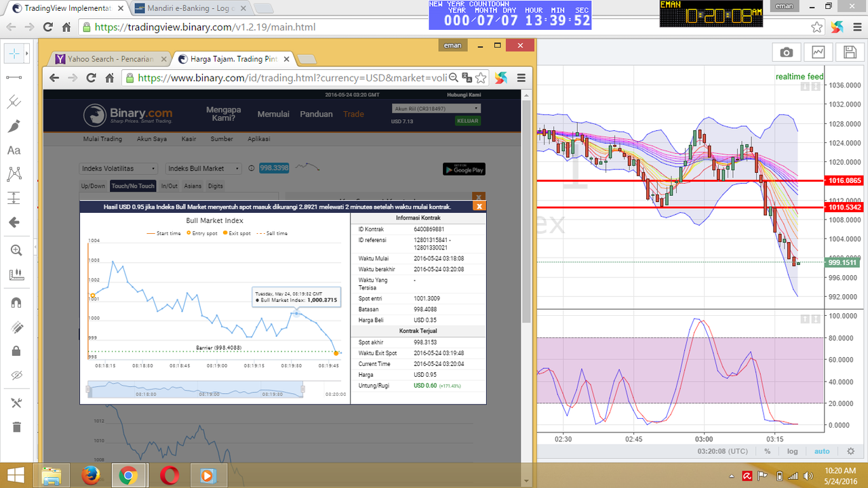The image size is (868, 488).
Task: Open File Explorer from the taskbar
Action: 52,476
